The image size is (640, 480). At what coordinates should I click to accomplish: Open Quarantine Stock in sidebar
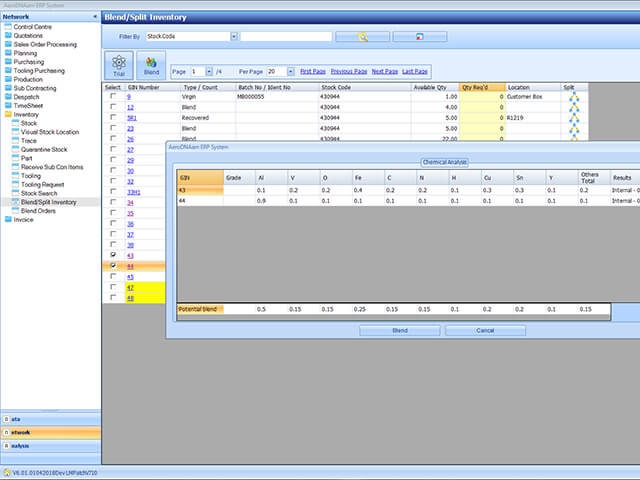coord(44,149)
